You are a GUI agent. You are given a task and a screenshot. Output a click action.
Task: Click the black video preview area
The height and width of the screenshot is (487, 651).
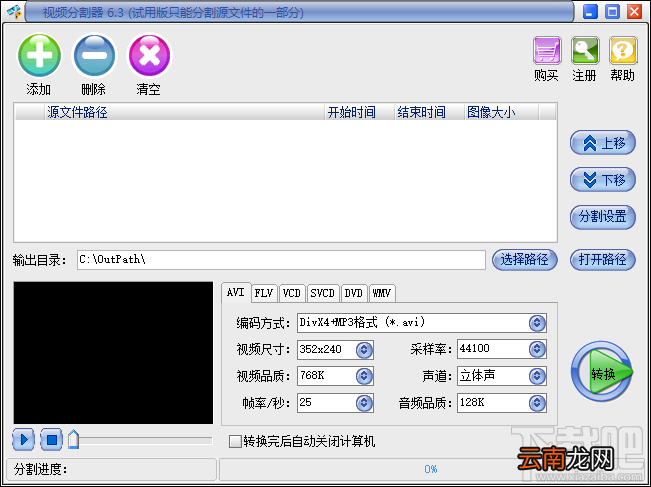click(x=113, y=353)
